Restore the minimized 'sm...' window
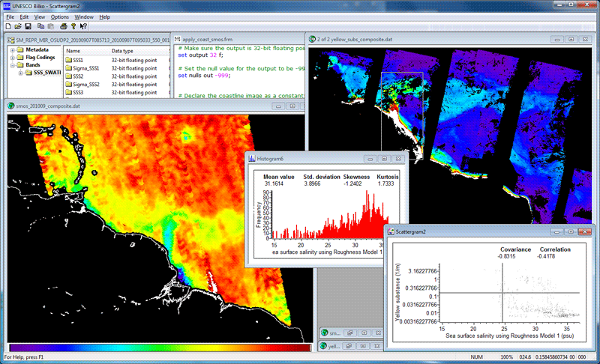This screenshot has height=364, width=600. (x=350, y=333)
